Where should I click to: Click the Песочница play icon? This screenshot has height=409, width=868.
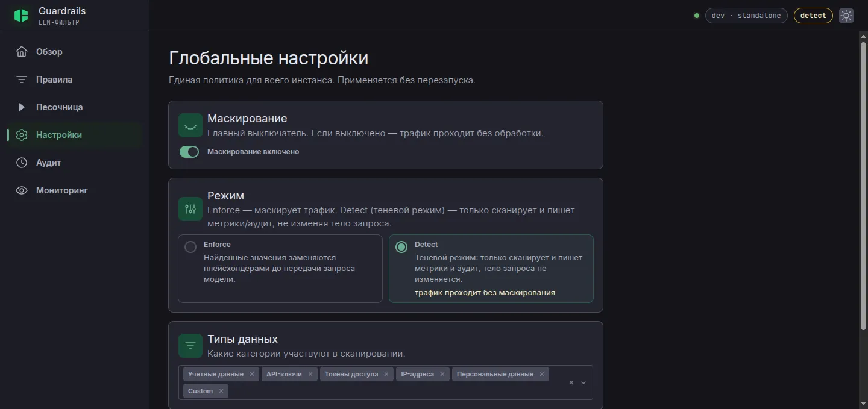click(x=22, y=107)
